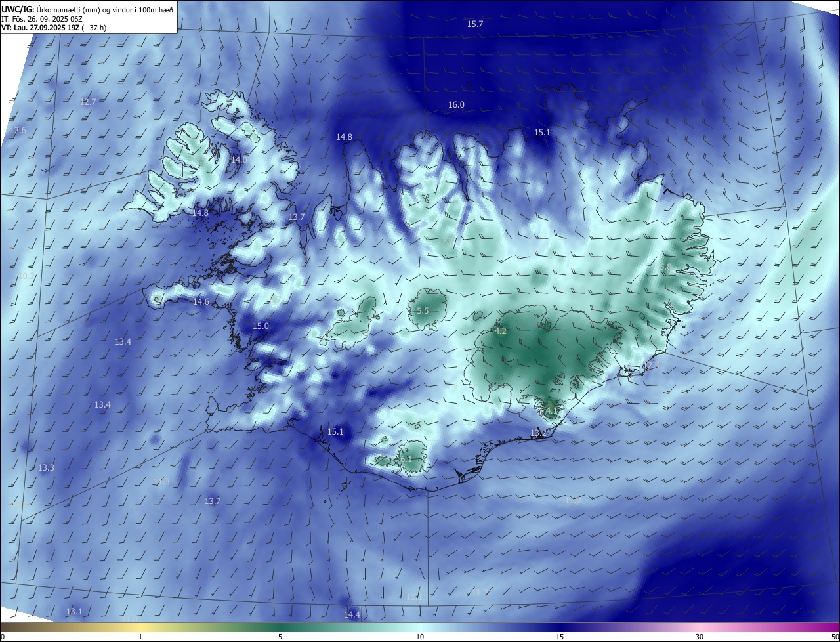Click the 7.7 value label
Screen dimensions: 840x642
[x=448, y=241]
